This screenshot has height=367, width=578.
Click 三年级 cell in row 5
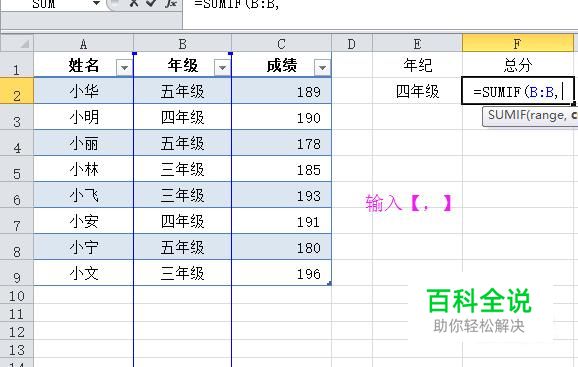pos(182,169)
